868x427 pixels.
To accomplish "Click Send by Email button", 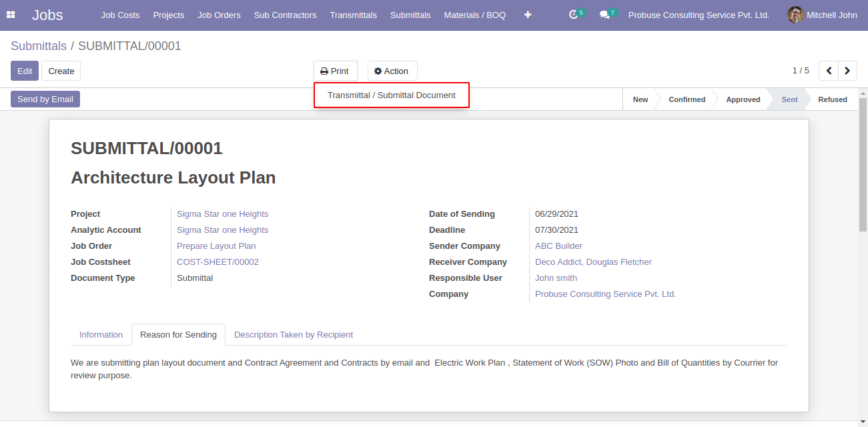I will point(45,99).
